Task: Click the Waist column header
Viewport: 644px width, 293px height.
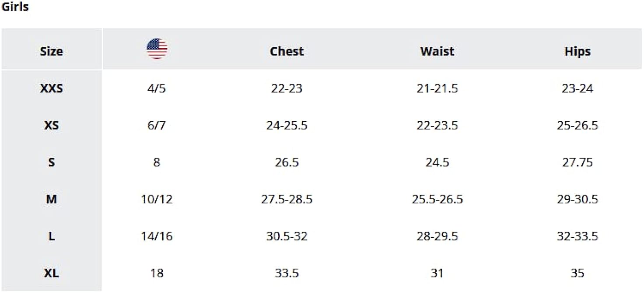Action: pos(437,51)
